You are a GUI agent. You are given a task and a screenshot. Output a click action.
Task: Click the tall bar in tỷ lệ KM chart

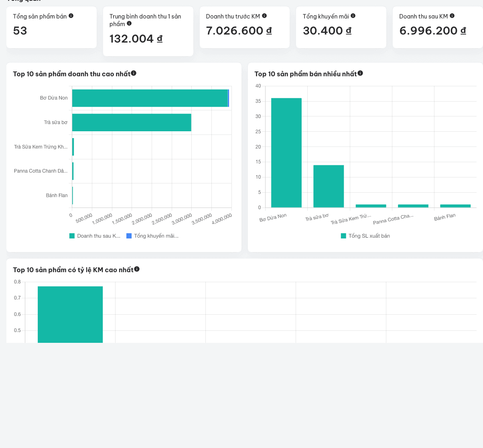[x=70, y=314]
